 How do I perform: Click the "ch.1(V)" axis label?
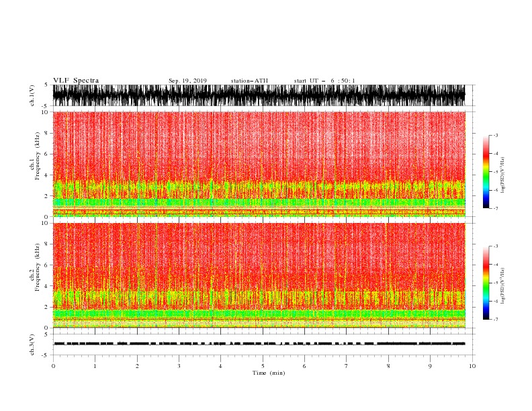coord(32,95)
